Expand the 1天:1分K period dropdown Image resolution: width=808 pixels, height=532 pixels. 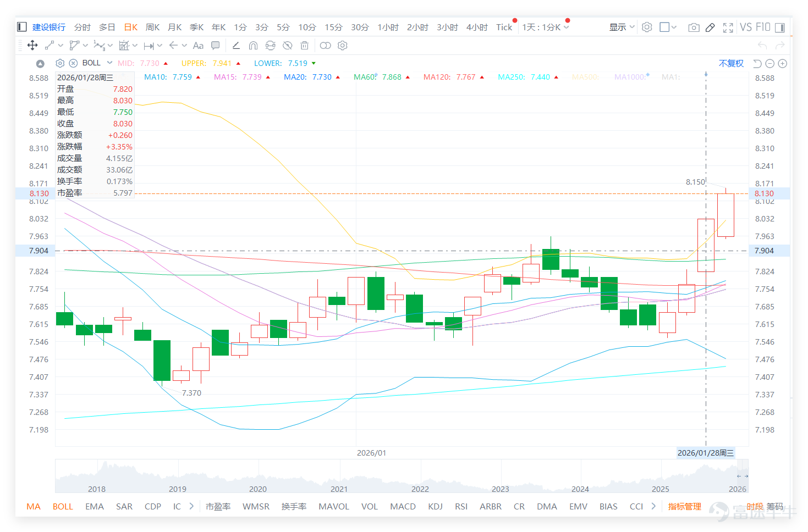(567, 27)
